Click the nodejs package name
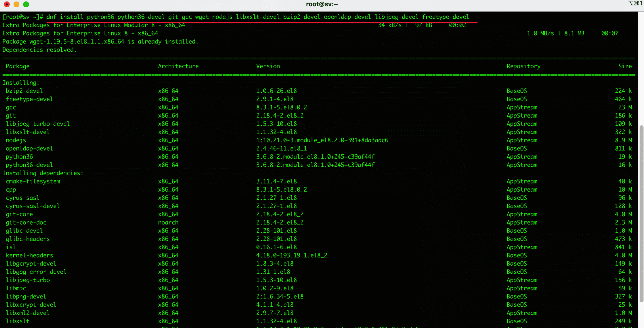The height and width of the screenshot is (328, 644). 16,140
